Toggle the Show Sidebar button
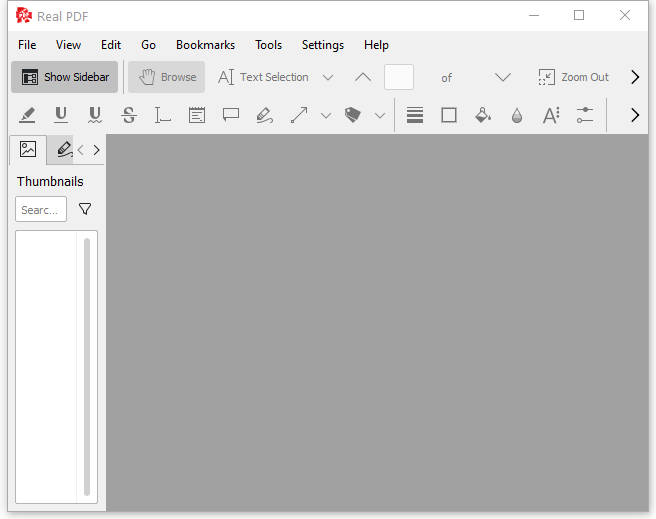 (65, 77)
